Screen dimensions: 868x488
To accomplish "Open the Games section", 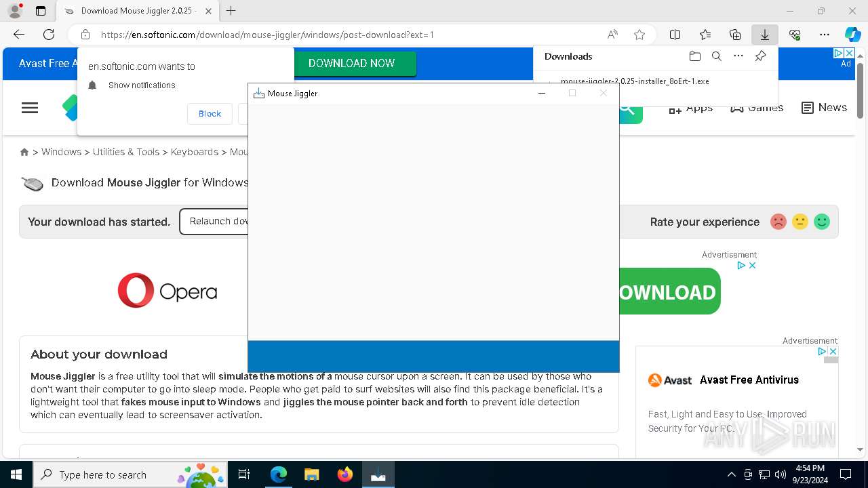I will [757, 108].
